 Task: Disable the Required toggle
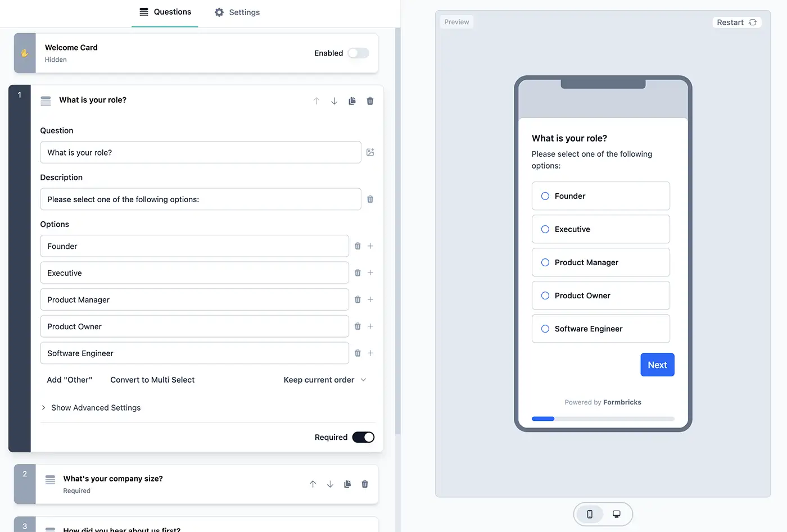pos(363,437)
